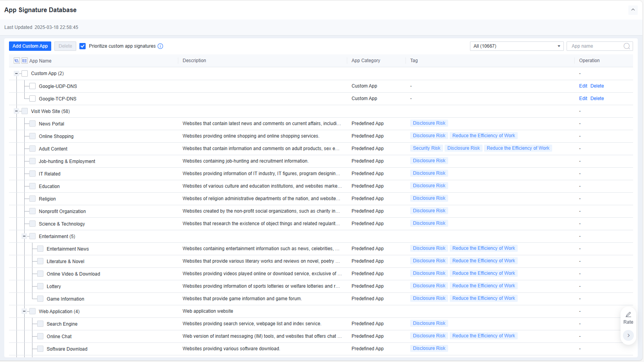
Task: Select the Science & Technology label
Action: point(62,224)
